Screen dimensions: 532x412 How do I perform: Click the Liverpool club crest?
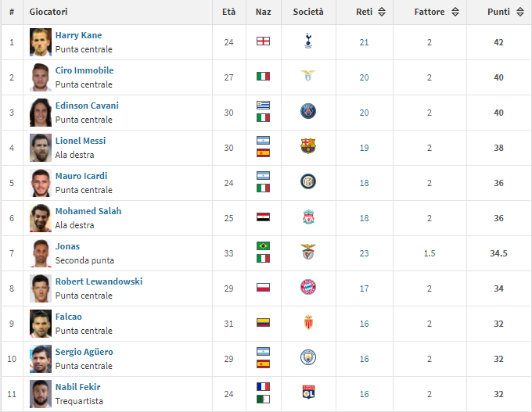tap(308, 217)
